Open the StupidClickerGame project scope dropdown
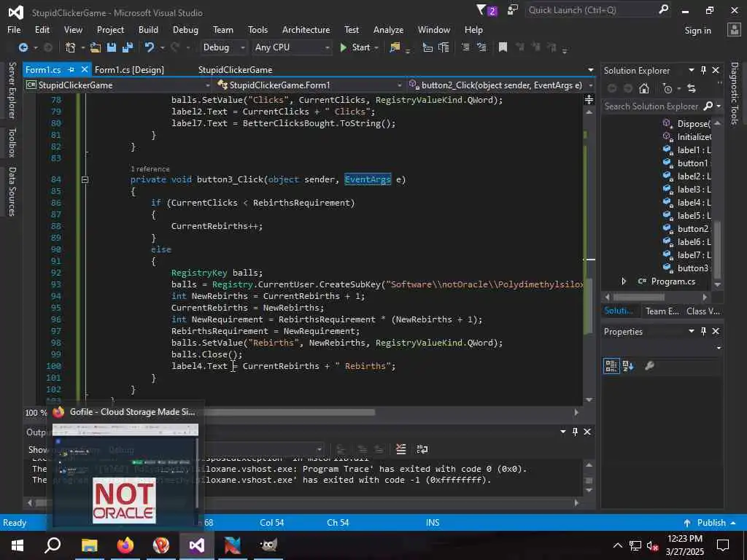 coord(118,85)
